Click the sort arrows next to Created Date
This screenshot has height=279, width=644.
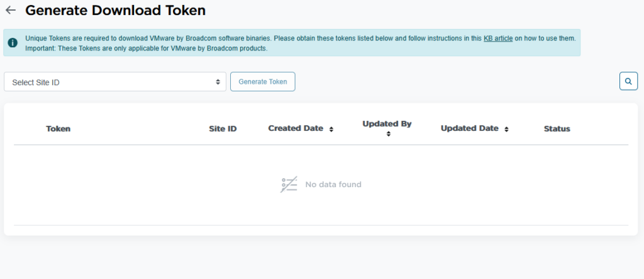[331, 129]
